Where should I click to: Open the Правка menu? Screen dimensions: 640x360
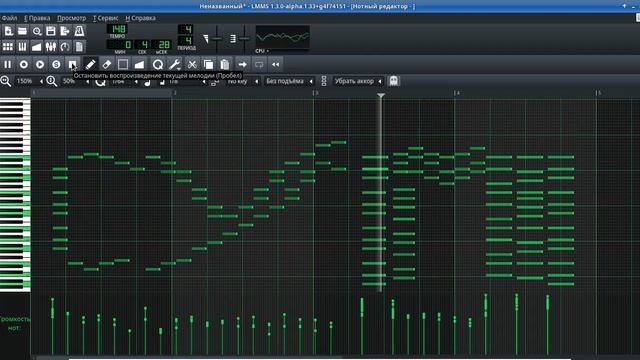coord(37,18)
